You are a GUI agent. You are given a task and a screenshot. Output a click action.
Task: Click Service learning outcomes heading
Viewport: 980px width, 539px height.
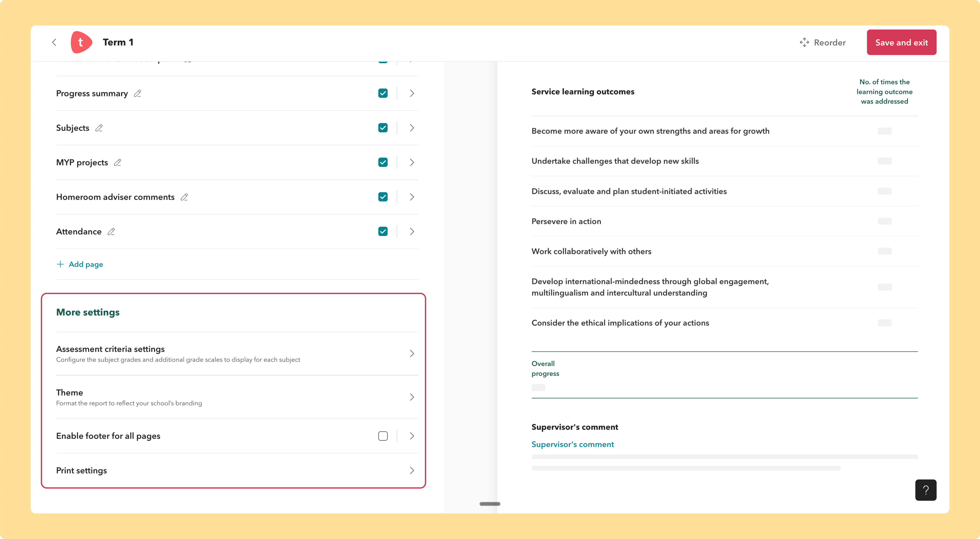coord(583,92)
